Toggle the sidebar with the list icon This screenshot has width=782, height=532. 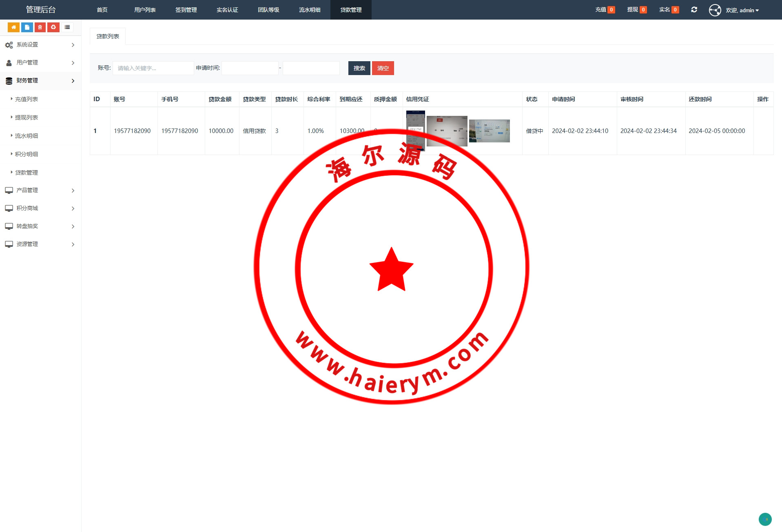coord(67,27)
